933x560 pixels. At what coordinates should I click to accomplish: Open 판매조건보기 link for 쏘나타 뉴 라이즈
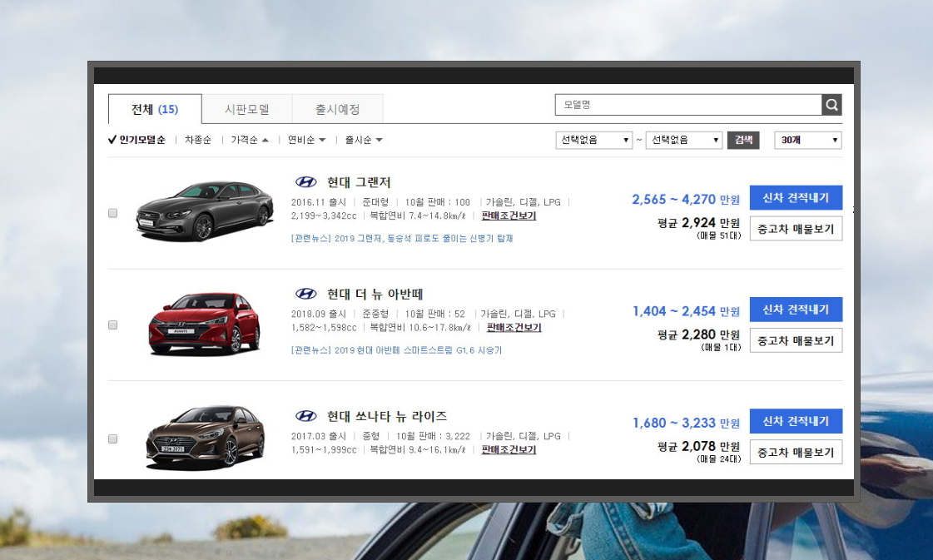pyautogui.click(x=509, y=449)
